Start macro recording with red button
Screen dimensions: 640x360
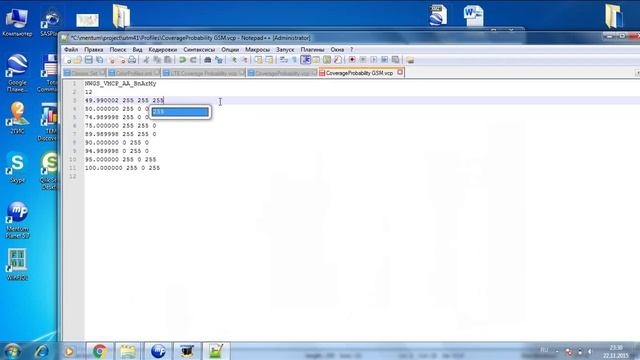coord(352,60)
